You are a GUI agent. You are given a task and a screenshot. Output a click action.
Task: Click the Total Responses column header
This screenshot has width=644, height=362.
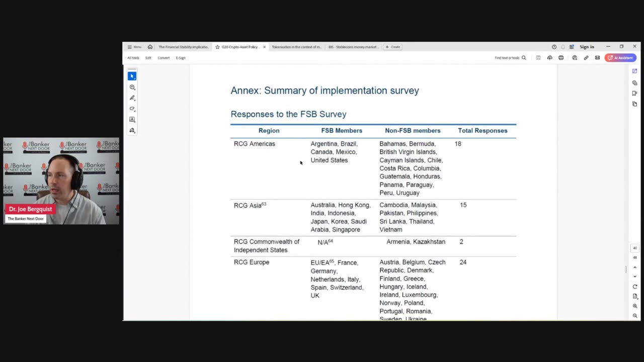(482, 131)
